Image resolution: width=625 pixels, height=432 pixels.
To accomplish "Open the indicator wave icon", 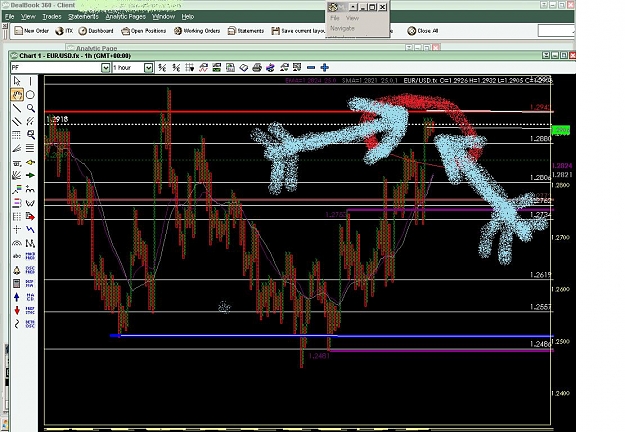I will 203,68.
